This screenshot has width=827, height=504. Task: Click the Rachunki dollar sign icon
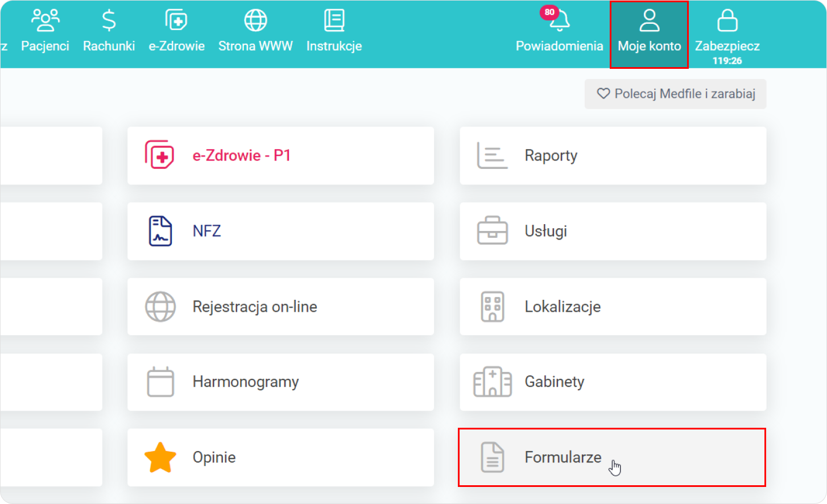[109, 21]
